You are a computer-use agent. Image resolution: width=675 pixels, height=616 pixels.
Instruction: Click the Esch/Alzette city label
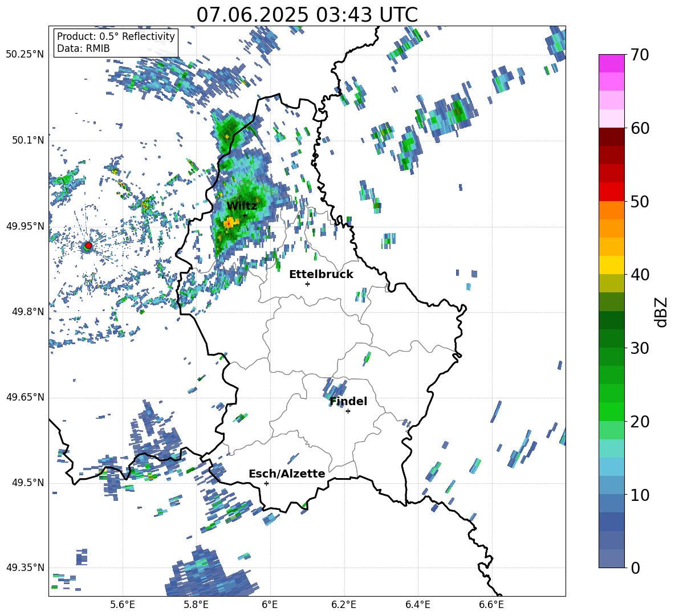(x=287, y=474)
